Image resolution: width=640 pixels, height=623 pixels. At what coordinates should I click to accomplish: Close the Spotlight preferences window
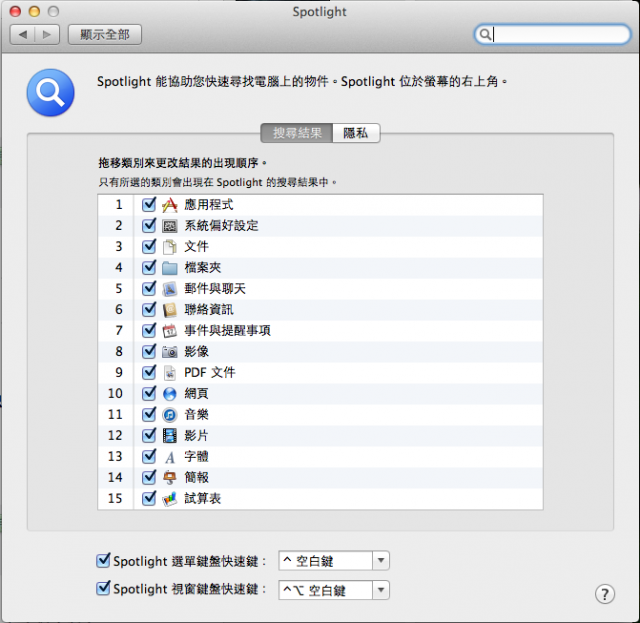(x=16, y=11)
